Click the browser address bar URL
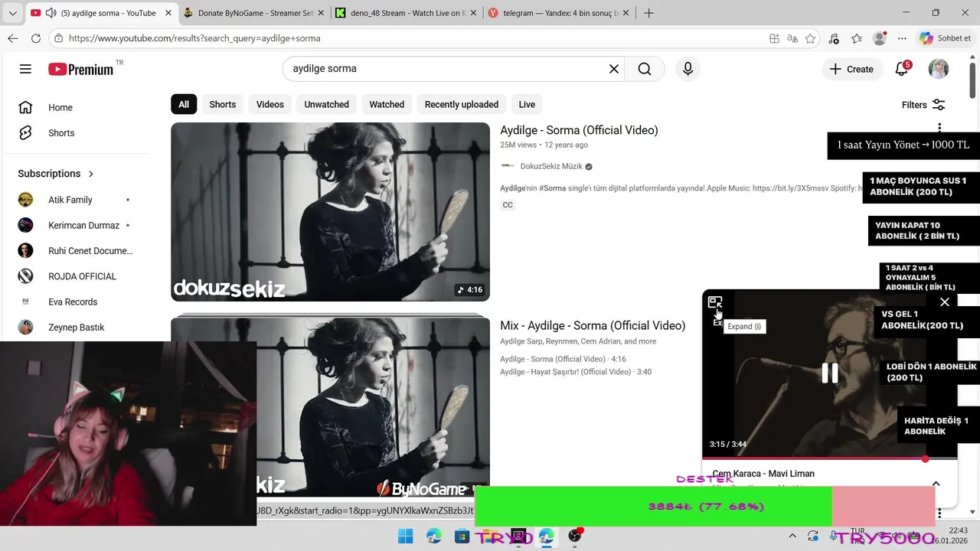This screenshot has height=551, width=980. click(194, 38)
